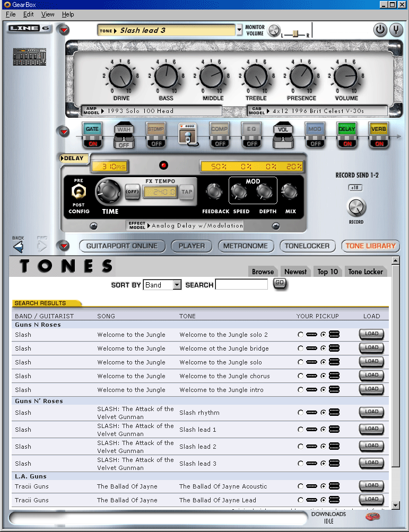Image resolution: width=409 pixels, height=532 pixels.
Task: Turn the TREBLE knob
Action: tap(256, 77)
